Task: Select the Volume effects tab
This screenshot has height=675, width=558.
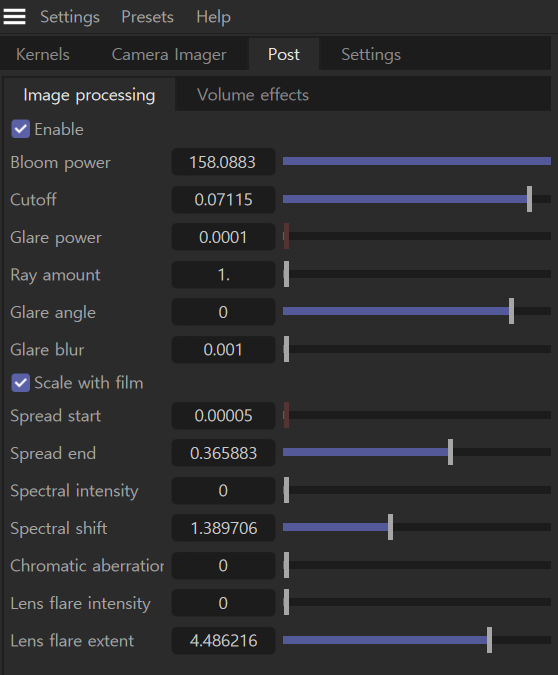Action: [x=253, y=95]
